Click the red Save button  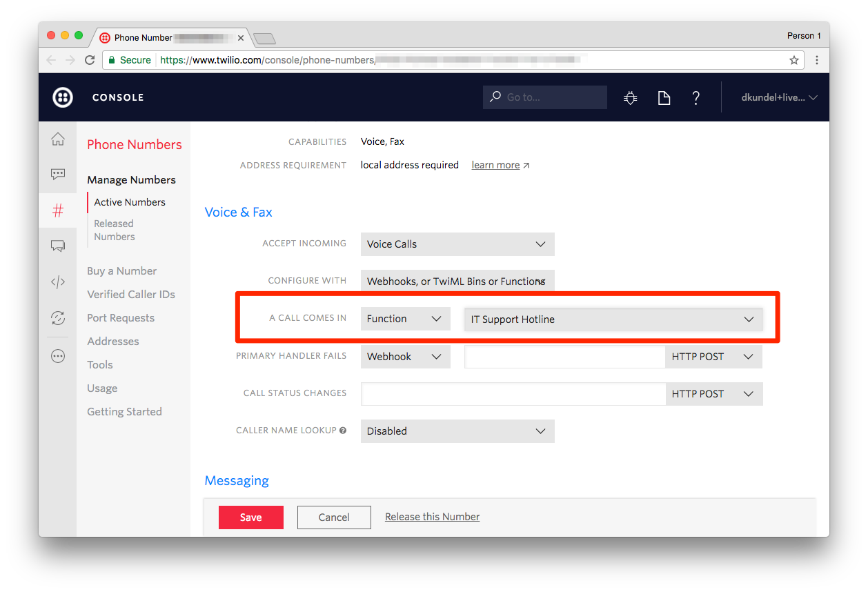point(250,517)
